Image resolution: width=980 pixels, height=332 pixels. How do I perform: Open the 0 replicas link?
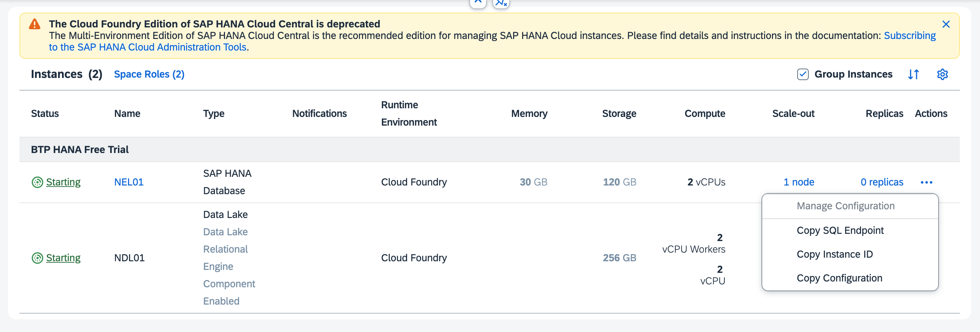pos(882,182)
